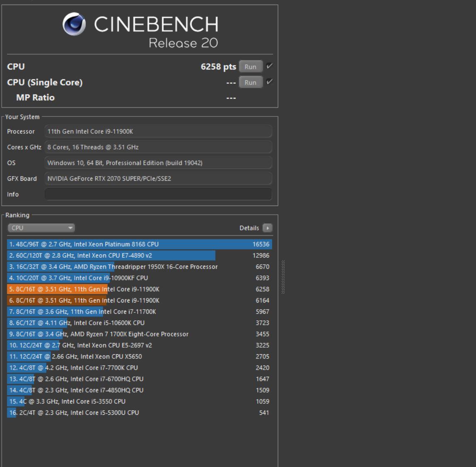476x467 pixels.
Task: Select ranking row Core i5-5300U CPU
Action: click(140, 413)
